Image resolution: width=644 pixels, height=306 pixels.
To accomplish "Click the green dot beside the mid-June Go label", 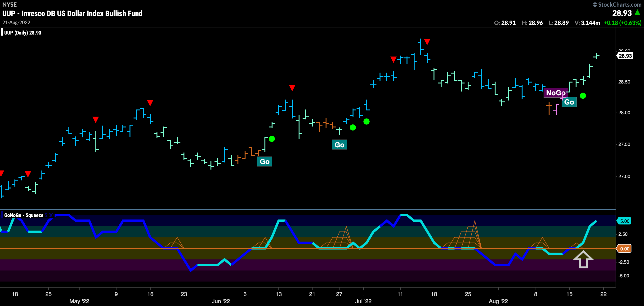I will [x=272, y=139].
